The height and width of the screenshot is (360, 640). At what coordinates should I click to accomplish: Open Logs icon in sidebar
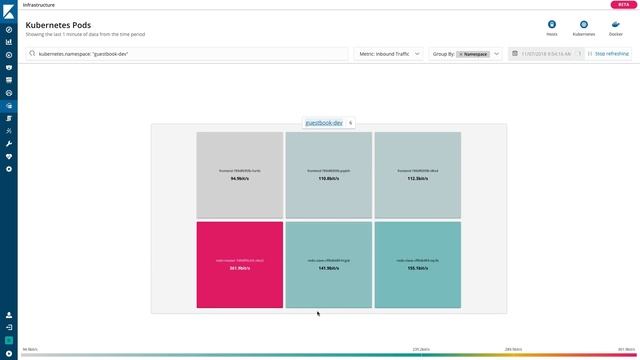(x=9, y=118)
